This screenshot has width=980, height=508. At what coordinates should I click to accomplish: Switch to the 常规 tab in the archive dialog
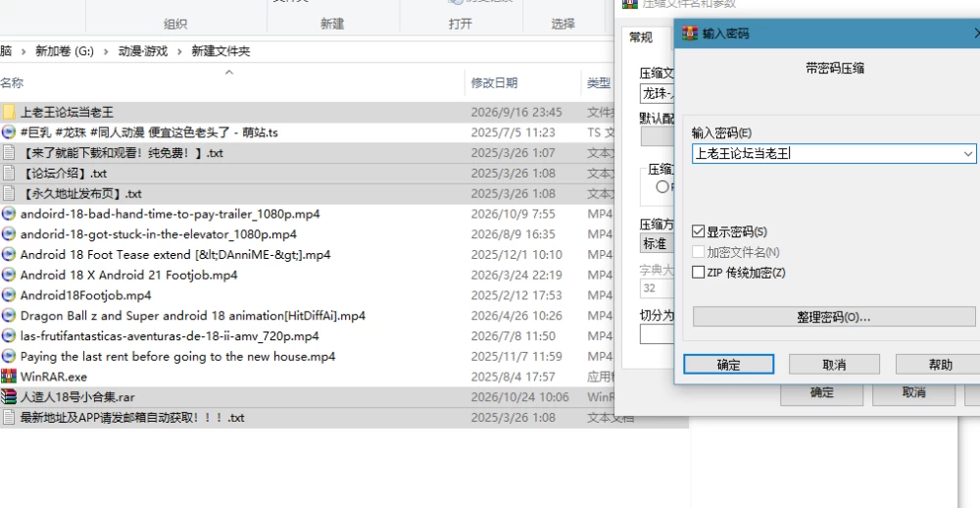coord(641,37)
